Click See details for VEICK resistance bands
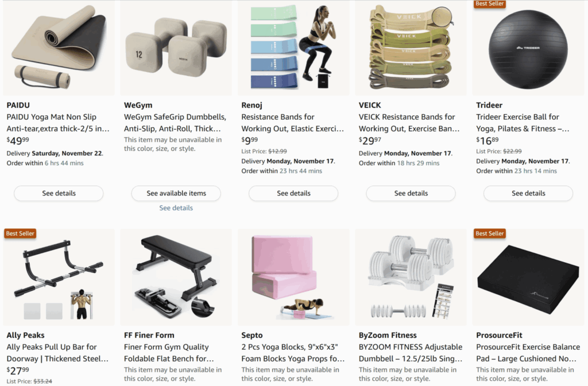588x386 pixels. tap(411, 193)
